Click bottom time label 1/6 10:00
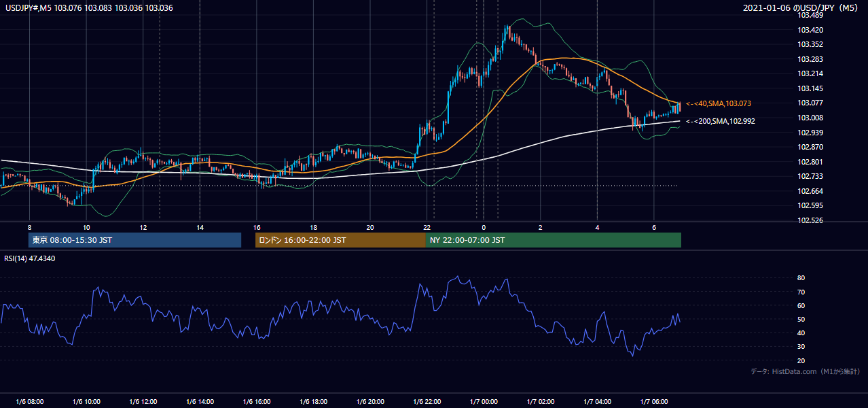868x408 pixels. tap(86, 402)
